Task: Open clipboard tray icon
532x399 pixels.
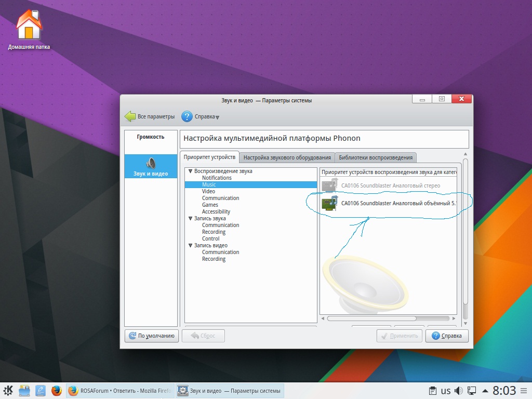Action: pos(433,391)
